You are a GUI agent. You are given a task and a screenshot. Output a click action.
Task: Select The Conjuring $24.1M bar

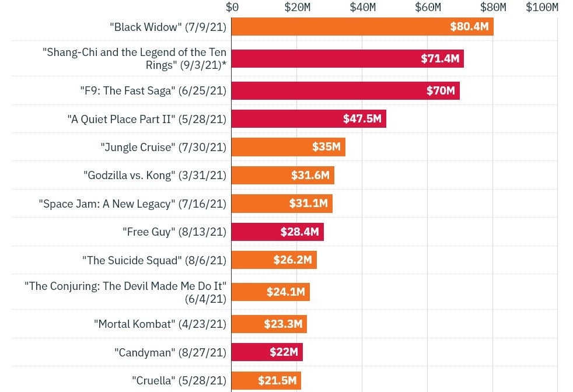coord(270,292)
